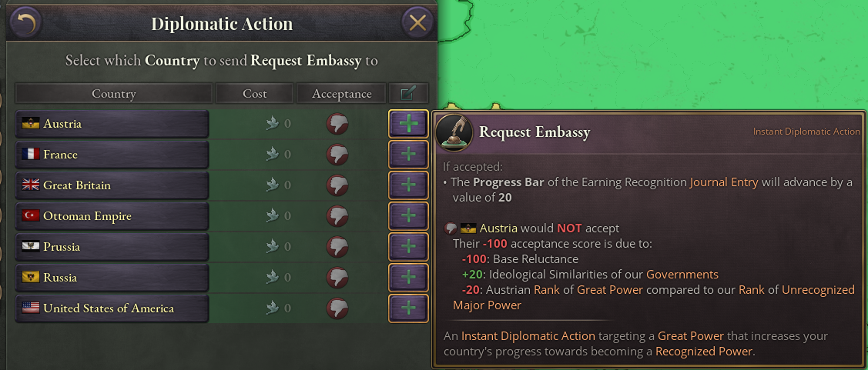
Task: Select Austria from the country list
Action: tap(112, 124)
